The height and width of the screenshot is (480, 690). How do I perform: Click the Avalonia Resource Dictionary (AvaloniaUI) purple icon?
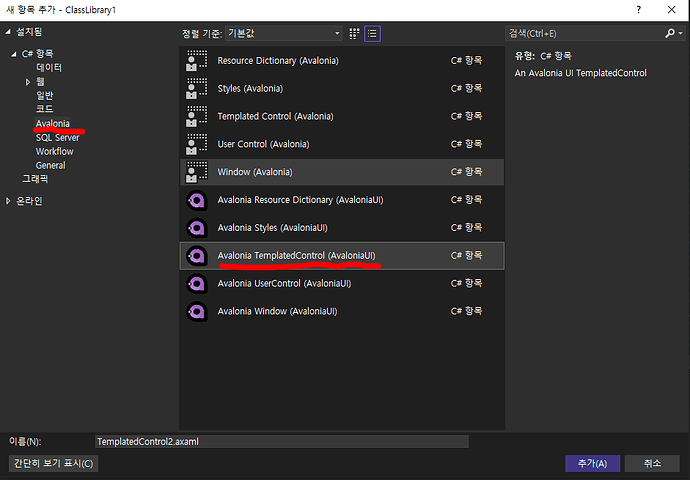[196, 200]
